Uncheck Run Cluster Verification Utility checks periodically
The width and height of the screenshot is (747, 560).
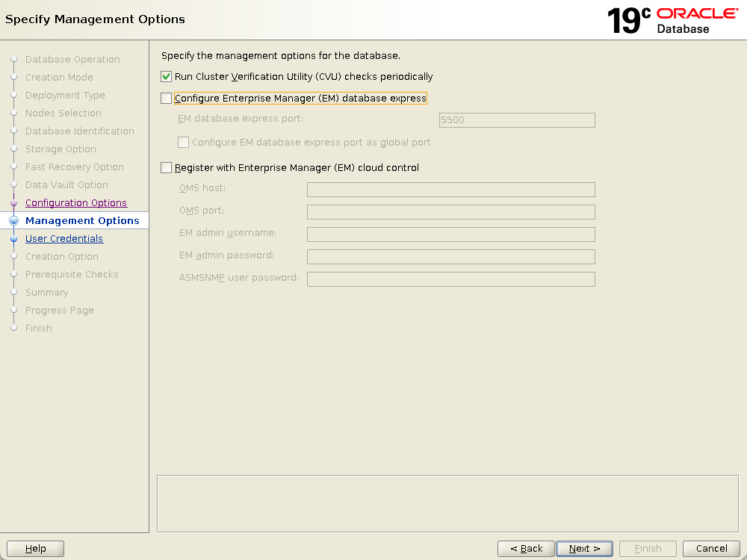click(167, 77)
